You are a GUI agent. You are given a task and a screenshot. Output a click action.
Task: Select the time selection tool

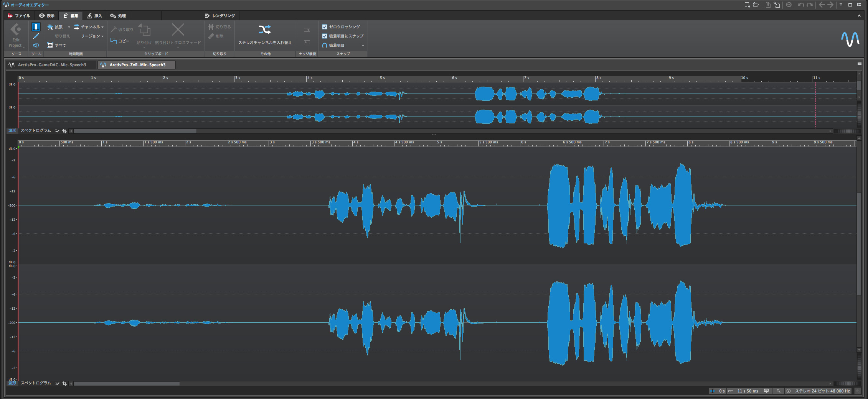point(36,27)
